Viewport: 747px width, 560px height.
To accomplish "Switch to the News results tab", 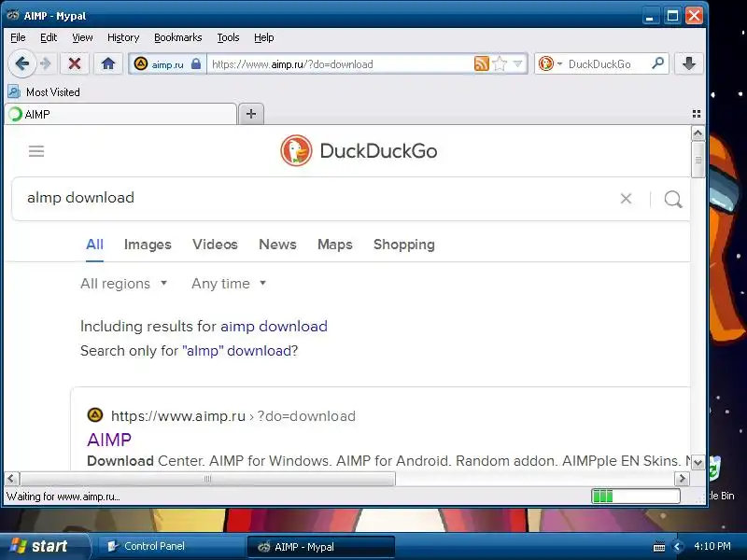I will point(277,245).
